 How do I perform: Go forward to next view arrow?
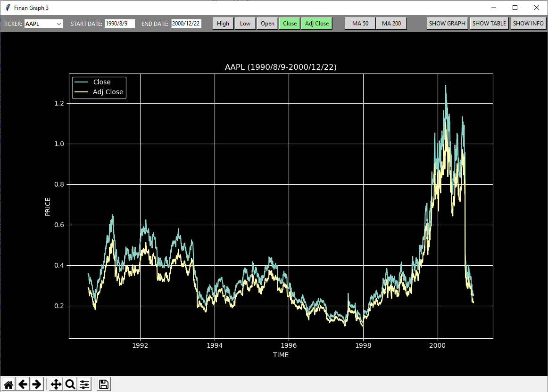coord(37,384)
